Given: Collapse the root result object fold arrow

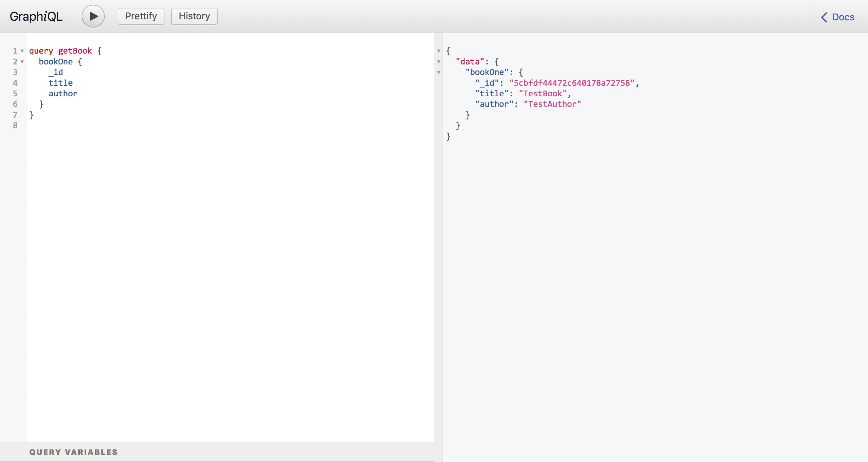Looking at the screenshot, I should 439,51.
